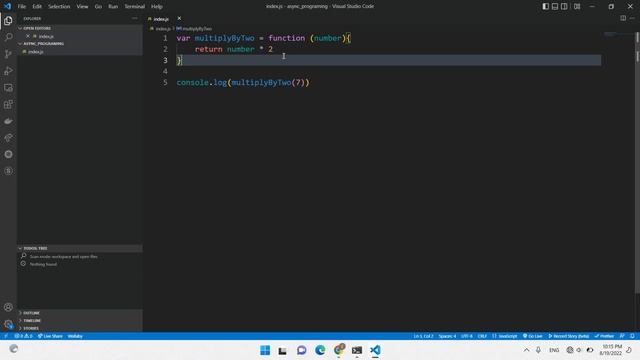
Task: Open the Windows Start button on the taskbar
Action: click(x=265, y=350)
